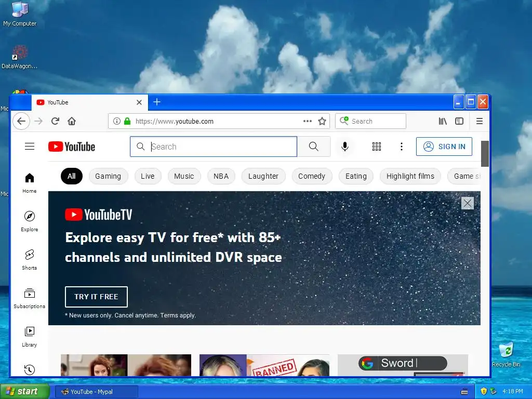Click the YouTubeTV banner logo
Viewport: 532px width, 399px height.
pos(98,215)
